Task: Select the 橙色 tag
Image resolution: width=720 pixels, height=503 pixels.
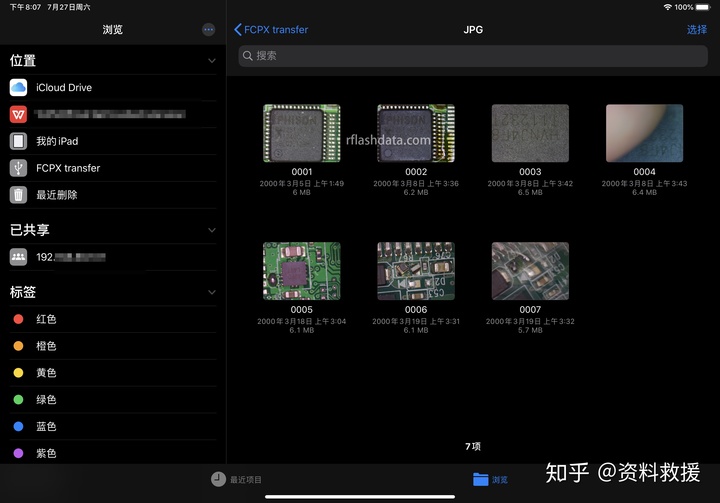Action: pyautogui.click(x=112, y=346)
